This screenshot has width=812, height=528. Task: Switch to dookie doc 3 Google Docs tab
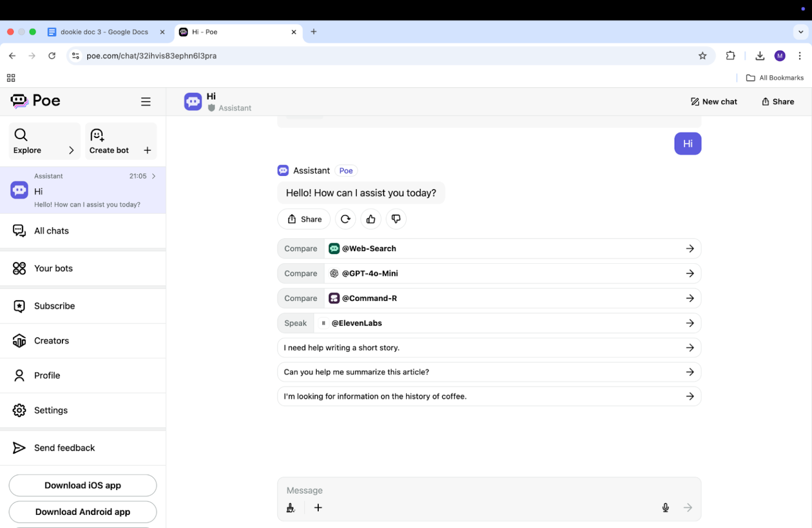coord(104,32)
